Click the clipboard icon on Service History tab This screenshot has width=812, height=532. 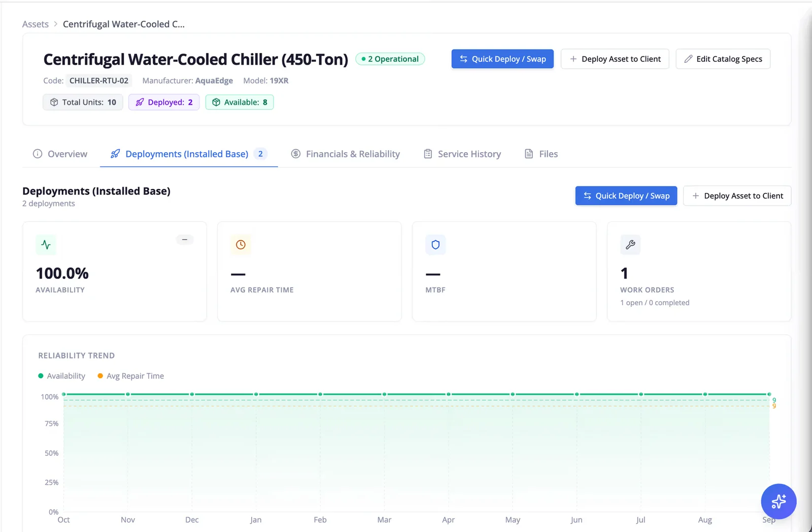point(428,154)
